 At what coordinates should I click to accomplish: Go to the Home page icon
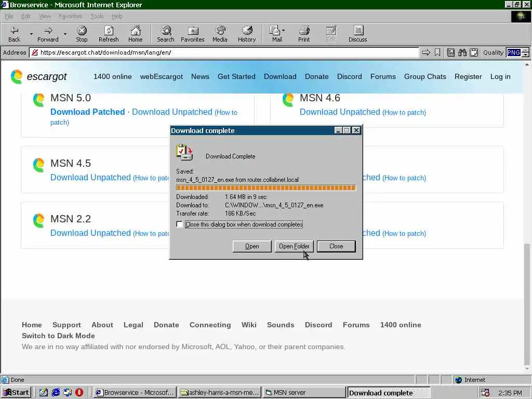[x=136, y=34]
